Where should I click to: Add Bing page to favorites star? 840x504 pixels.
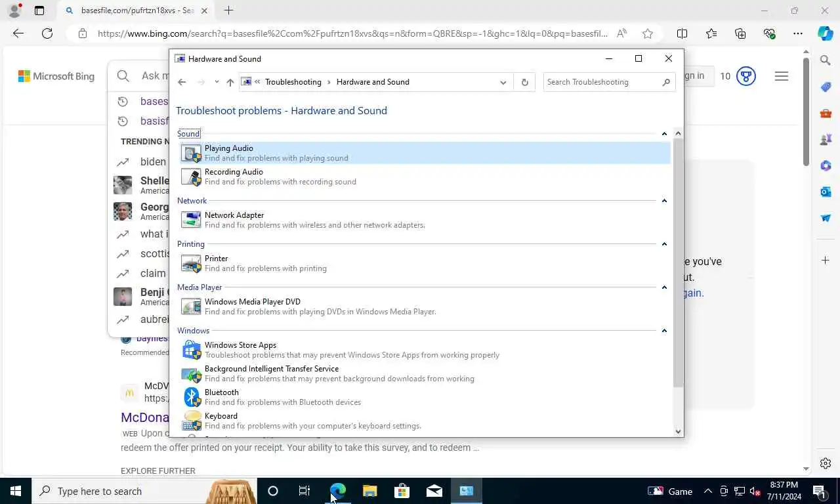coord(648,33)
